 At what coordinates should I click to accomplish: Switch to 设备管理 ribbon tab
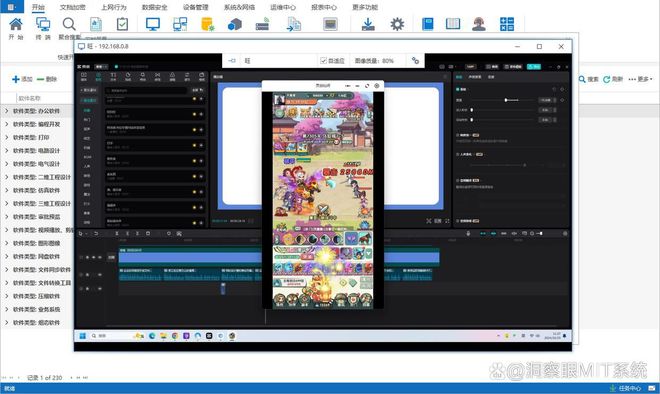196,7
